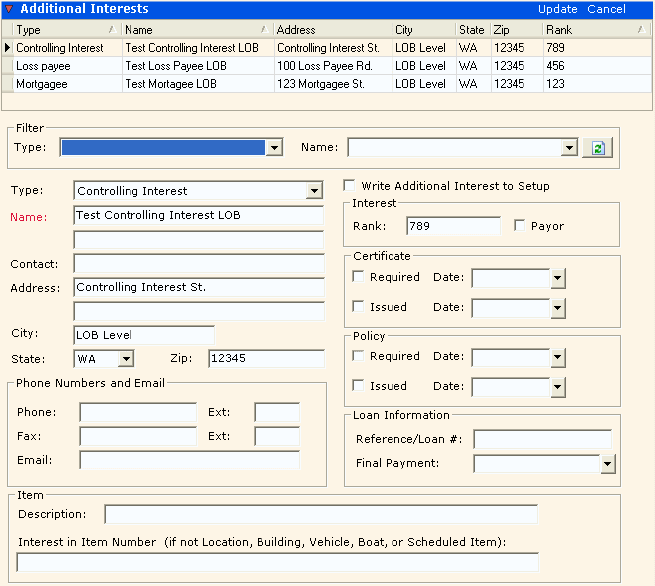Check Certificate Required checkbox

click(359, 277)
